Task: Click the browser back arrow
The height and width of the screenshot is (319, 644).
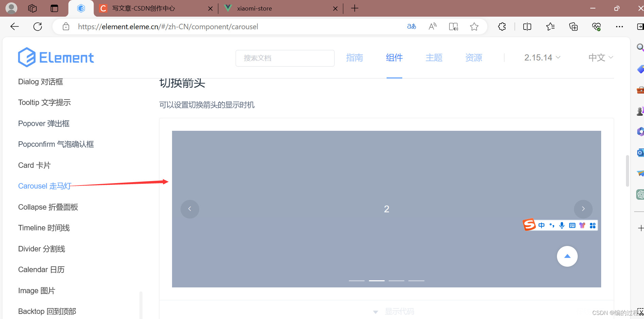Action: (15, 26)
